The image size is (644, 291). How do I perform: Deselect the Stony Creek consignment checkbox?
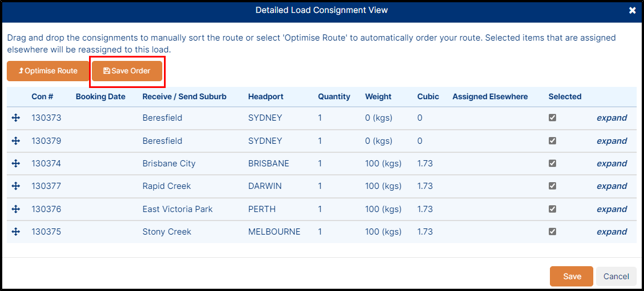(x=552, y=231)
